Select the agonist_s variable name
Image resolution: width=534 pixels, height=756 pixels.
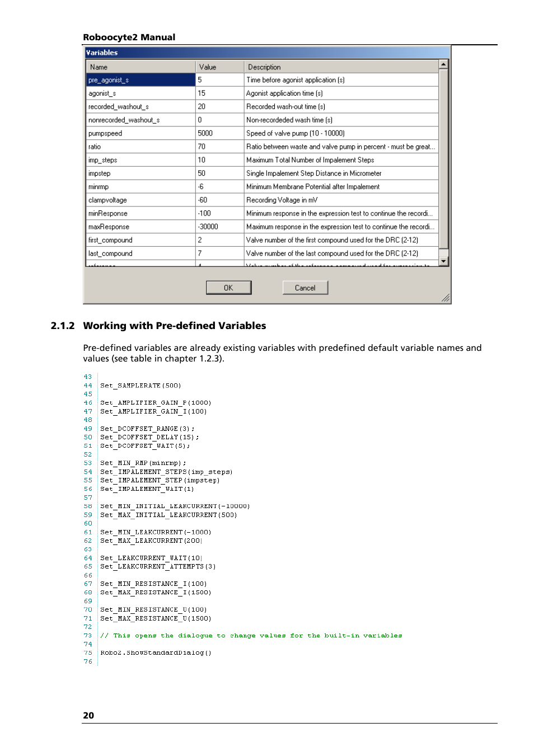(102, 93)
